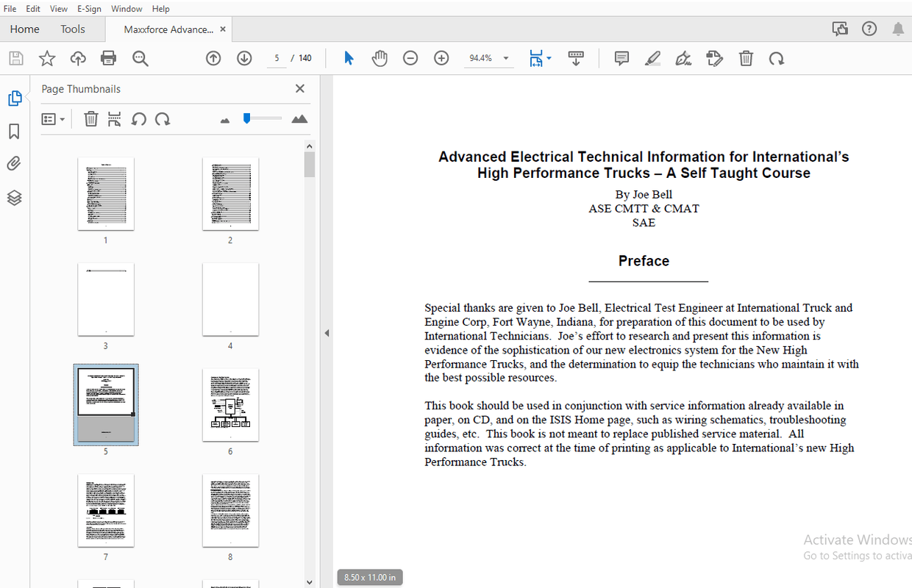912x588 pixels.
Task: Switch to the Home tab
Action: tap(24, 29)
